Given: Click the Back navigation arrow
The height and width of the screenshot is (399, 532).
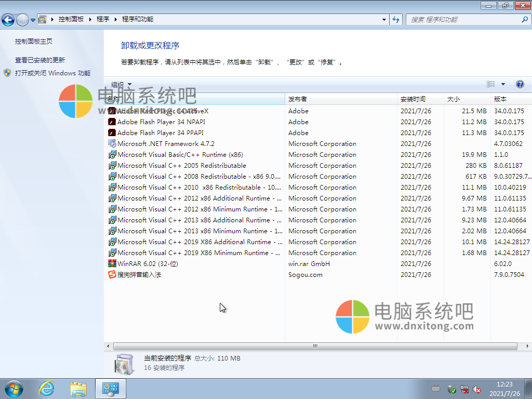Looking at the screenshot, I should pos(8,19).
